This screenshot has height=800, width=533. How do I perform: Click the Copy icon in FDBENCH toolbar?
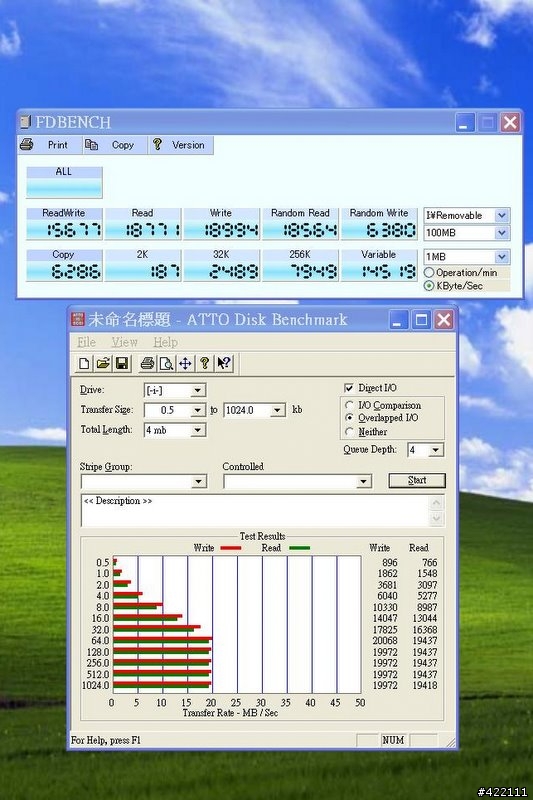[x=91, y=145]
